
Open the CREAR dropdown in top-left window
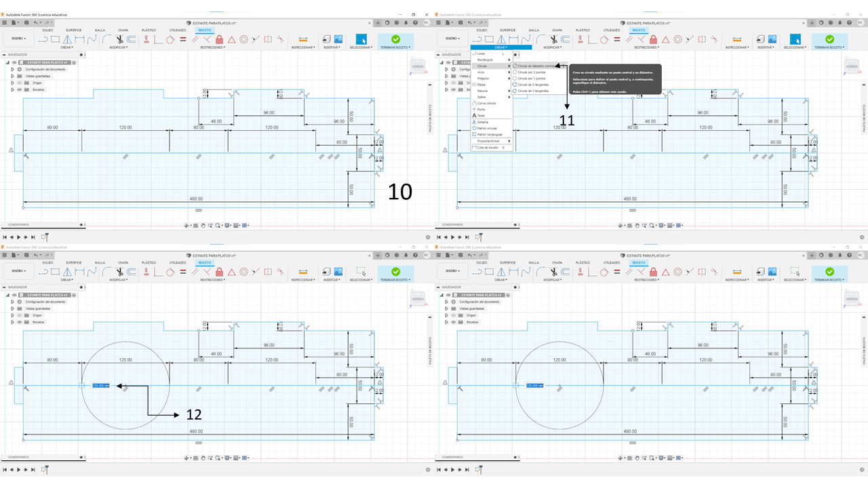[x=66, y=47]
